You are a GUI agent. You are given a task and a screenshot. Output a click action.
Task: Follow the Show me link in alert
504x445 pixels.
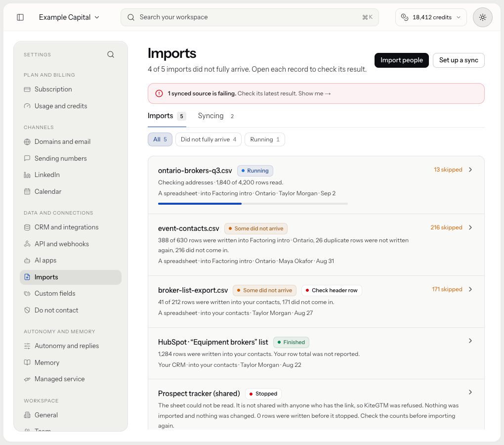(x=314, y=93)
